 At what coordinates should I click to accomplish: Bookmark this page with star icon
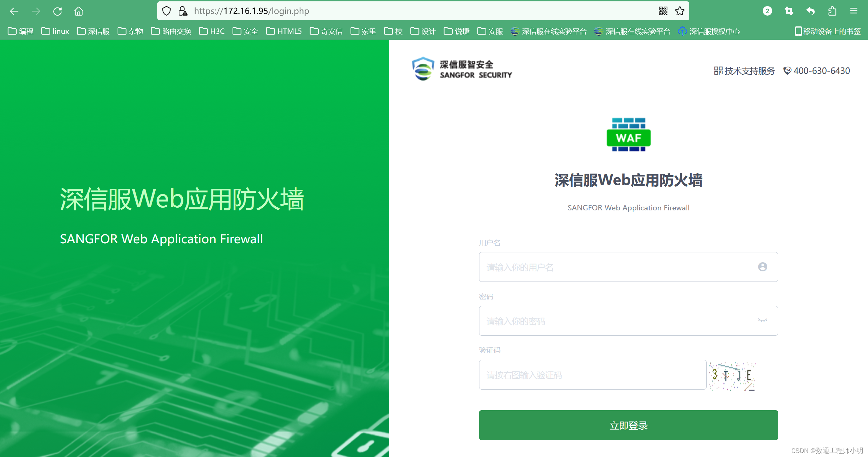(680, 11)
